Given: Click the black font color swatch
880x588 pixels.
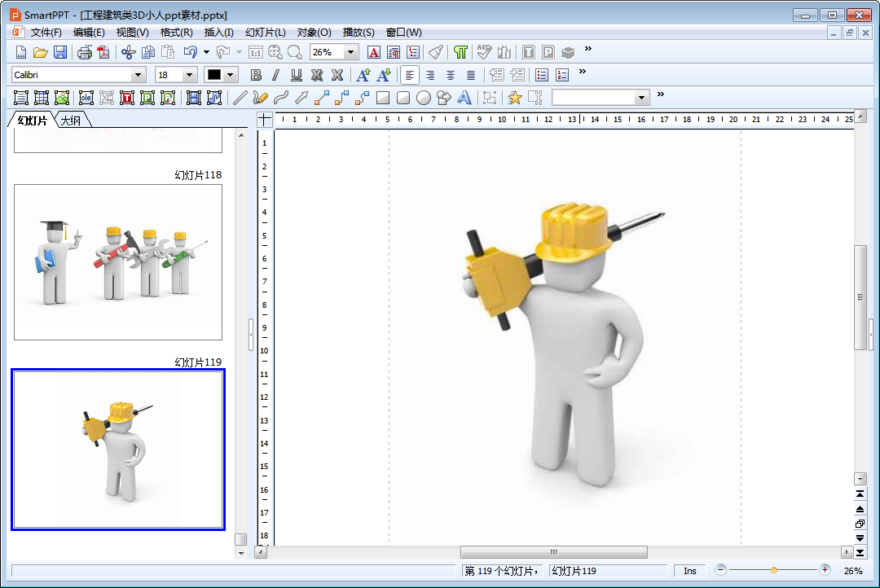Looking at the screenshot, I should tap(214, 75).
